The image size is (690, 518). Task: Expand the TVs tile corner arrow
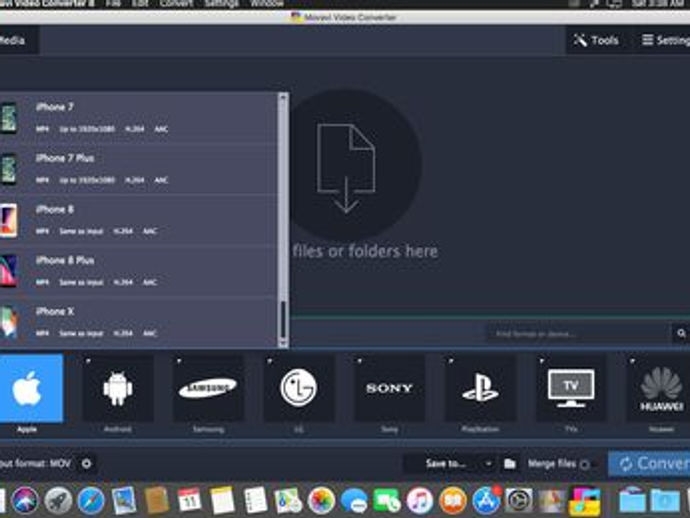[x=541, y=361]
